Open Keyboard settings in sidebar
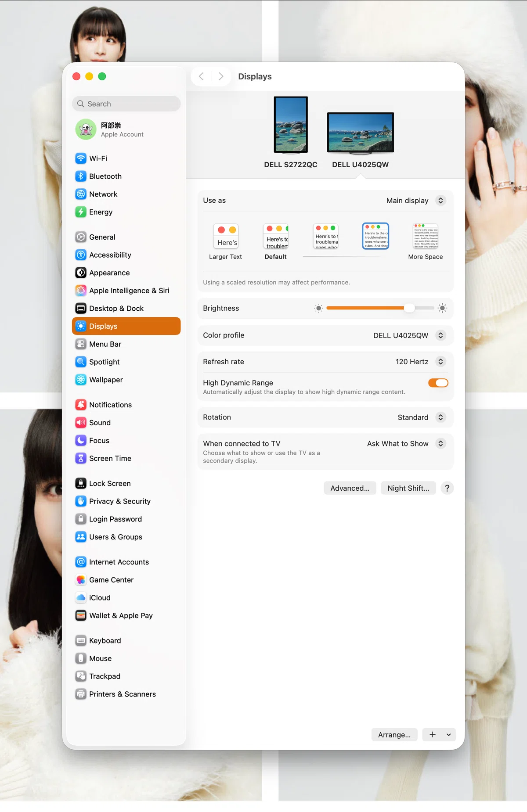This screenshot has width=527, height=812. (x=126, y=641)
